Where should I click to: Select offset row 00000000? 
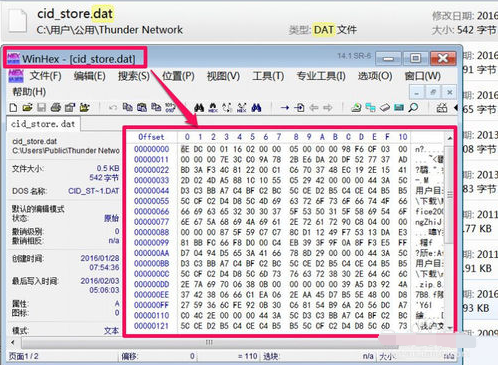pyautogui.click(x=152, y=149)
